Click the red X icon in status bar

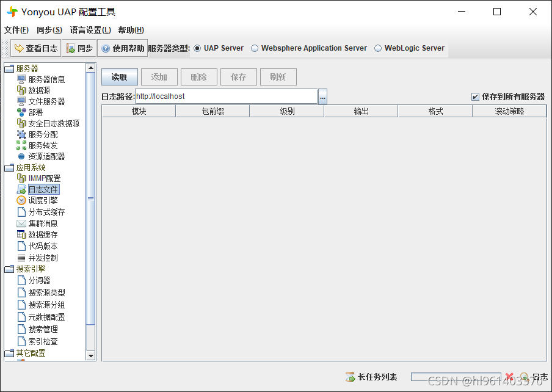[x=509, y=377]
